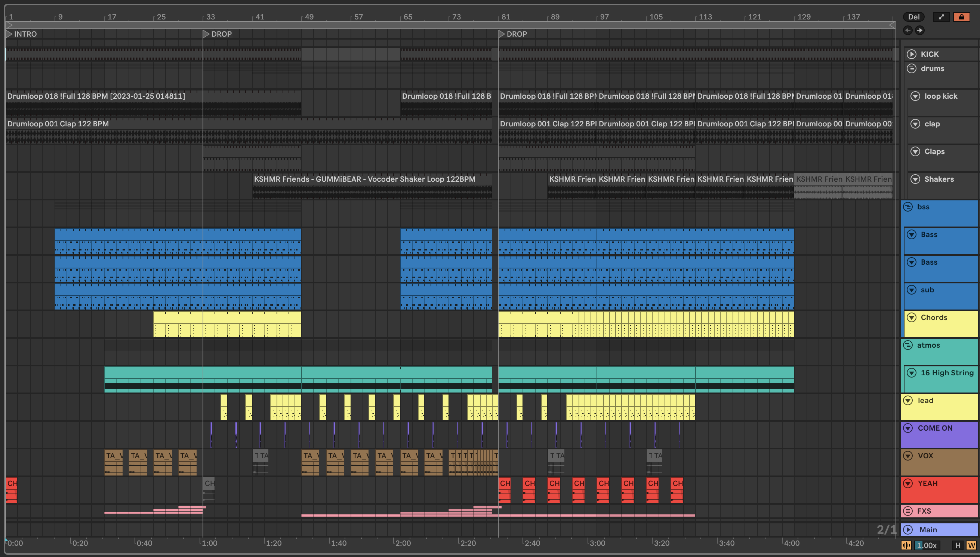Collapse the bss group track
The width and height of the screenshot is (980, 557).
[908, 207]
